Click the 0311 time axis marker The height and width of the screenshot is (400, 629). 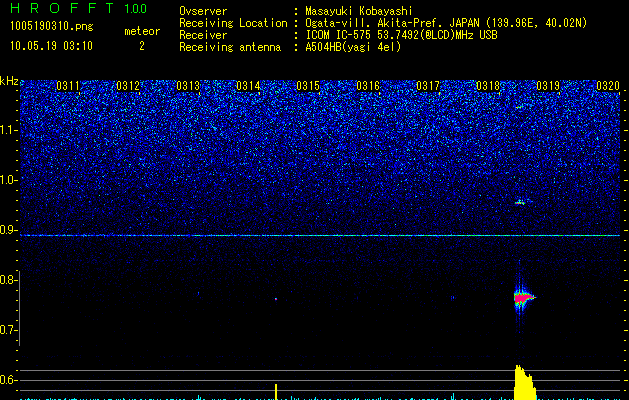68,86
